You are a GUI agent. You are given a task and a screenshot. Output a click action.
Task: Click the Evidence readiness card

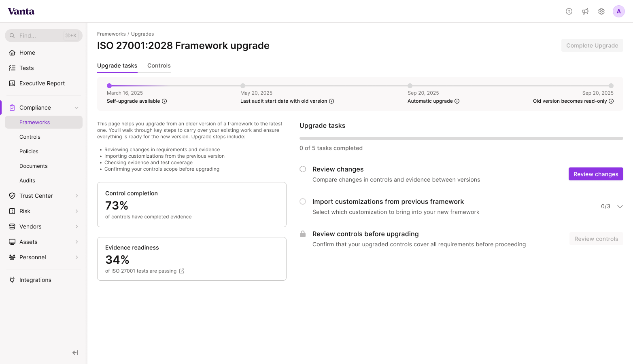coord(192,259)
